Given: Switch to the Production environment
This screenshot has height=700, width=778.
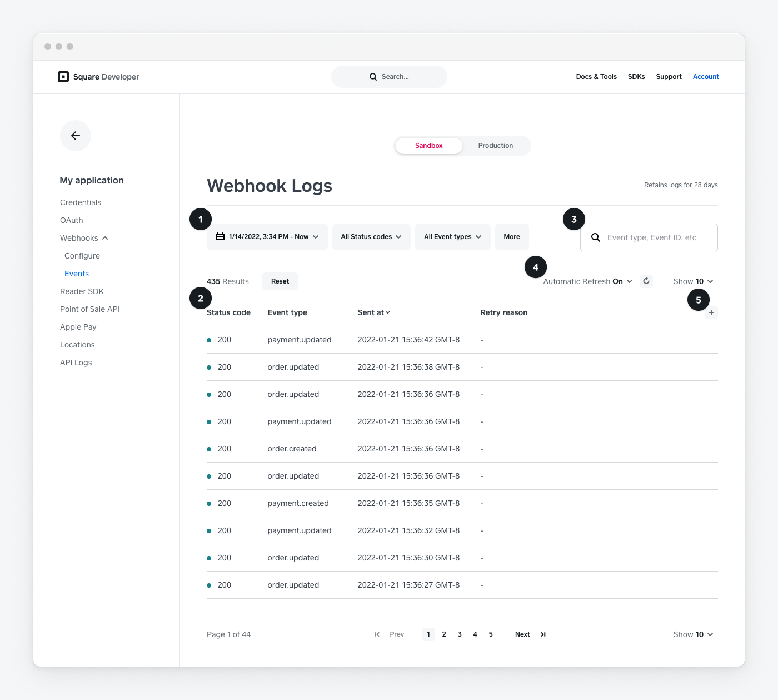Looking at the screenshot, I should coord(496,146).
